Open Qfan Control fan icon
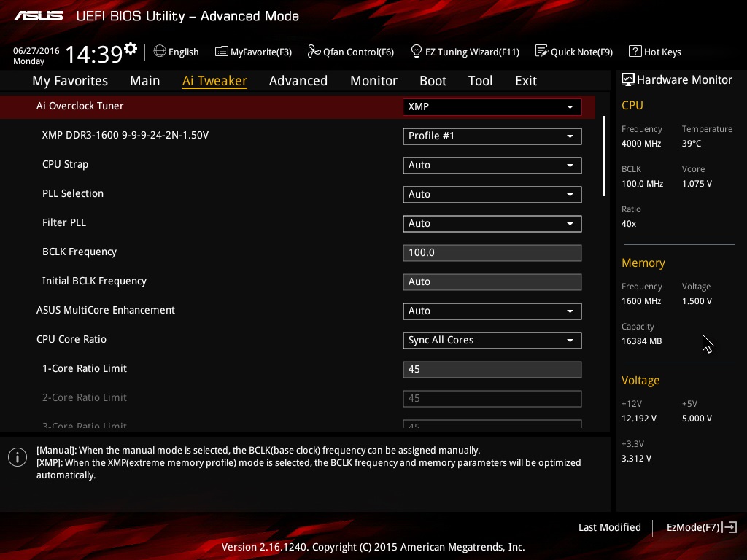 tap(314, 51)
